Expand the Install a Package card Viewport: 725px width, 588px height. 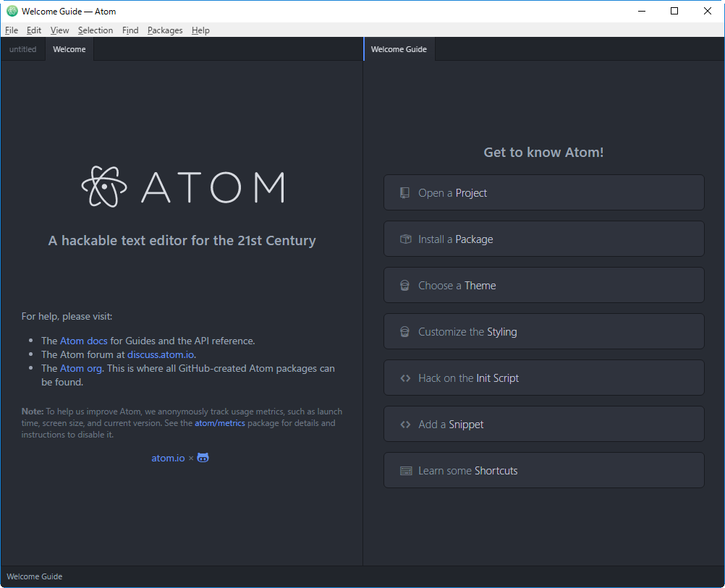544,239
